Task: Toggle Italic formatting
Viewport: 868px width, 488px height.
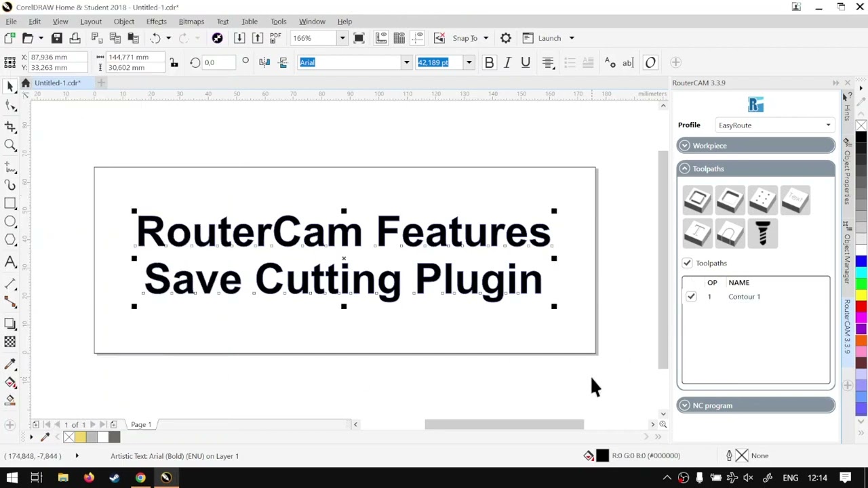Action: pos(507,62)
